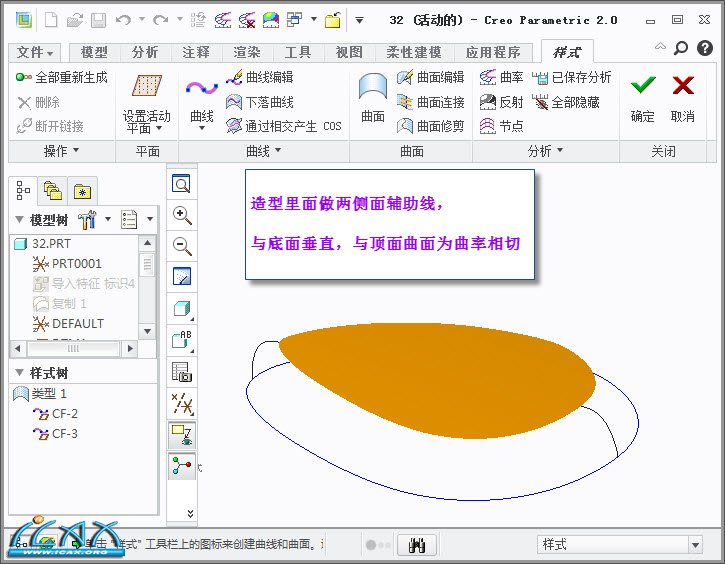Open the mode selector 样式 combo box
725x564 pixels.
pos(620,545)
